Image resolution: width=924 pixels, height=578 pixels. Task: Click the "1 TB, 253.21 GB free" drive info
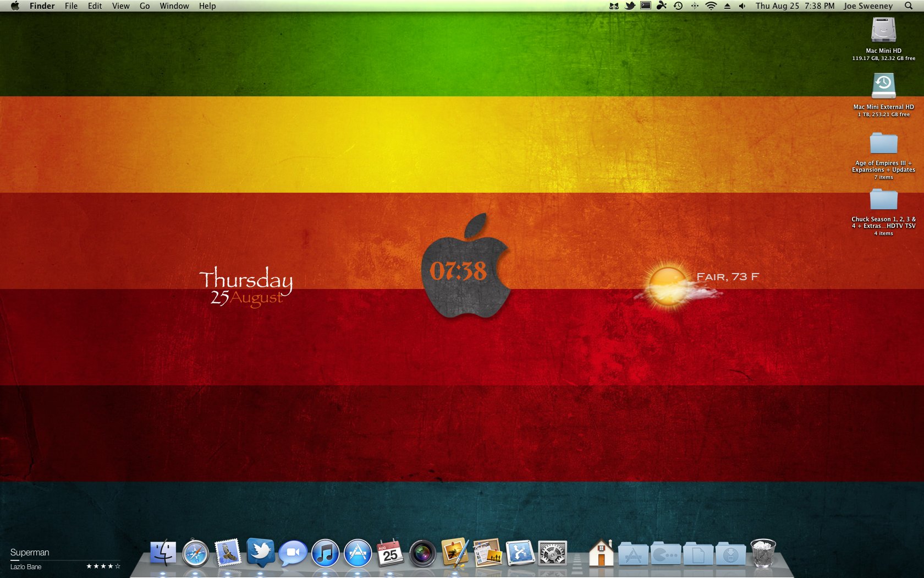[884, 114]
